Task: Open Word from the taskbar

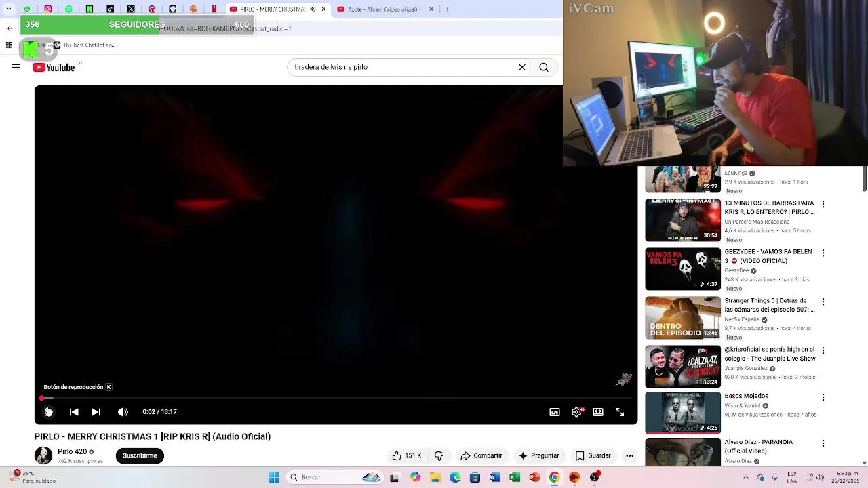Action: click(494, 477)
